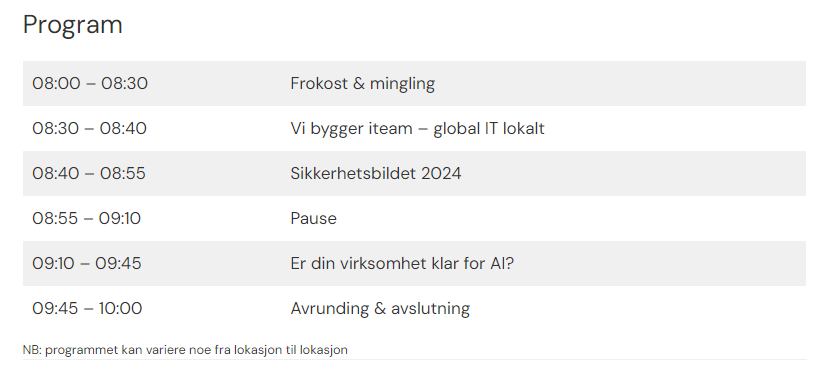Click the Frokost & mingling entry

coord(363,84)
